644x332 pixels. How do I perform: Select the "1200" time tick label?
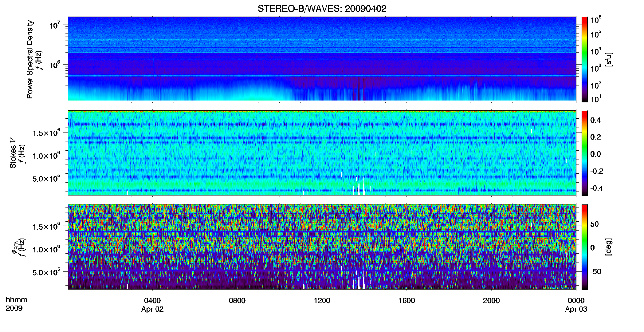[322, 301]
